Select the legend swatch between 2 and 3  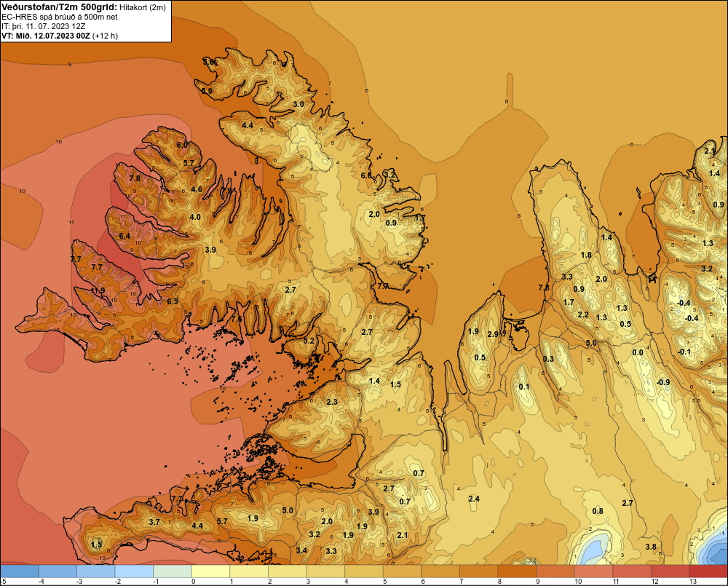click(x=288, y=571)
